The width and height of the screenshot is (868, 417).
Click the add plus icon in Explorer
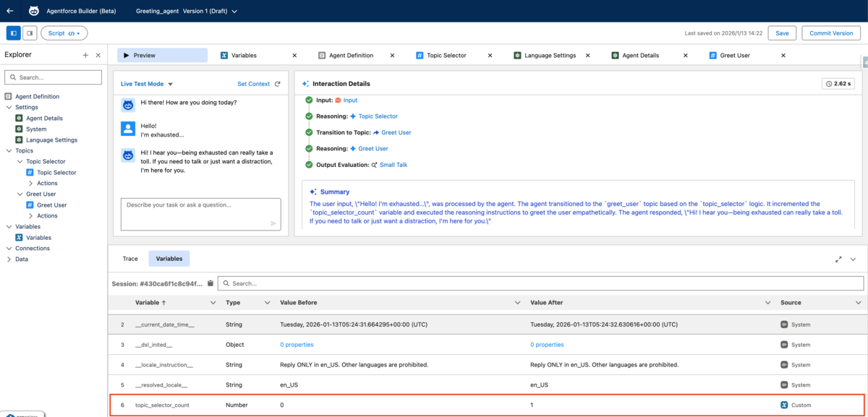click(x=85, y=55)
